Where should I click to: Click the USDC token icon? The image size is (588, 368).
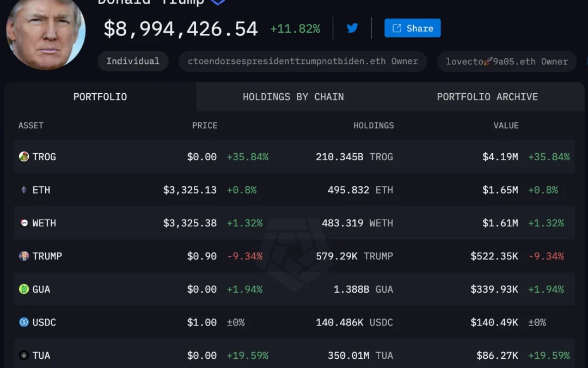tap(24, 322)
